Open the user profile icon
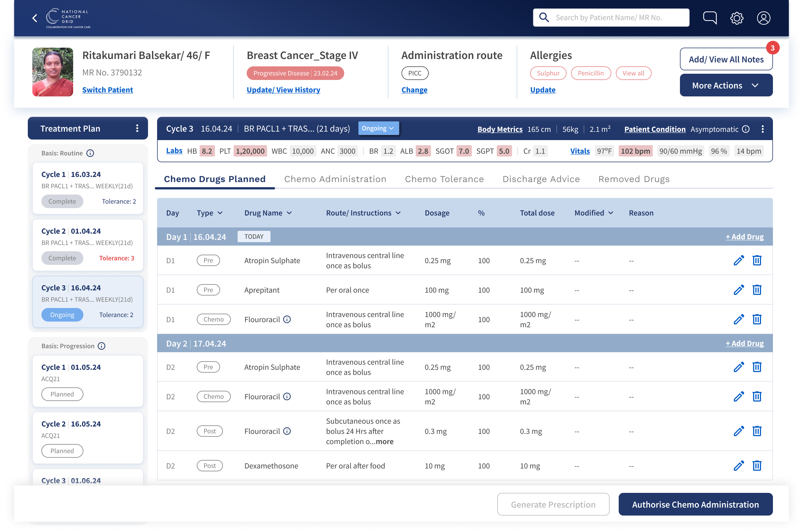This screenshot has width=803, height=532. click(764, 18)
